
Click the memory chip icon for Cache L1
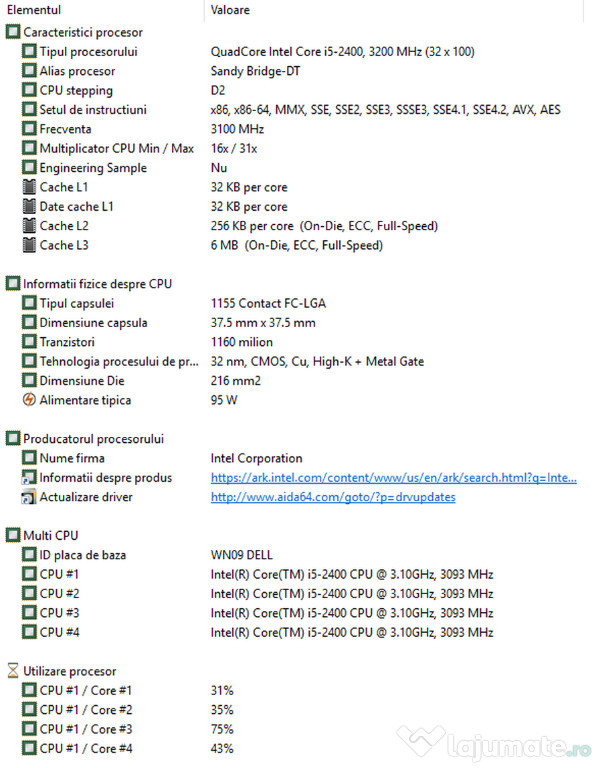(29, 187)
